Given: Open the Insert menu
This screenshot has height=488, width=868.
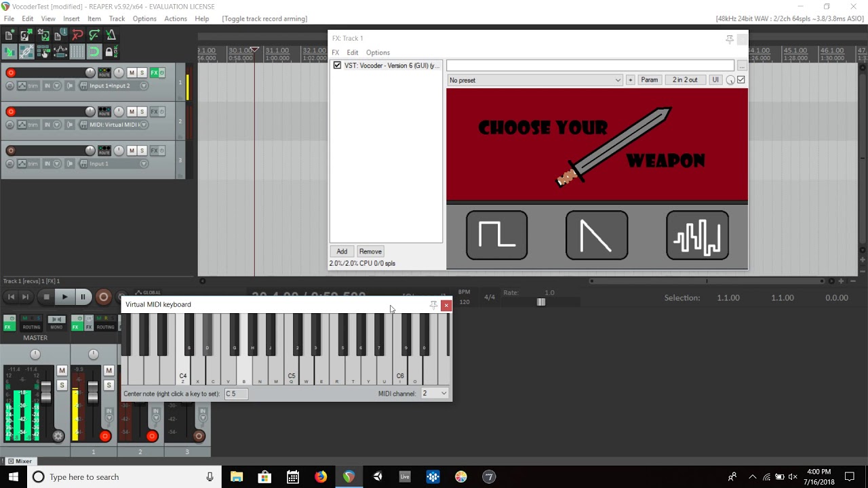Looking at the screenshot, I should [x=71, y=19].
